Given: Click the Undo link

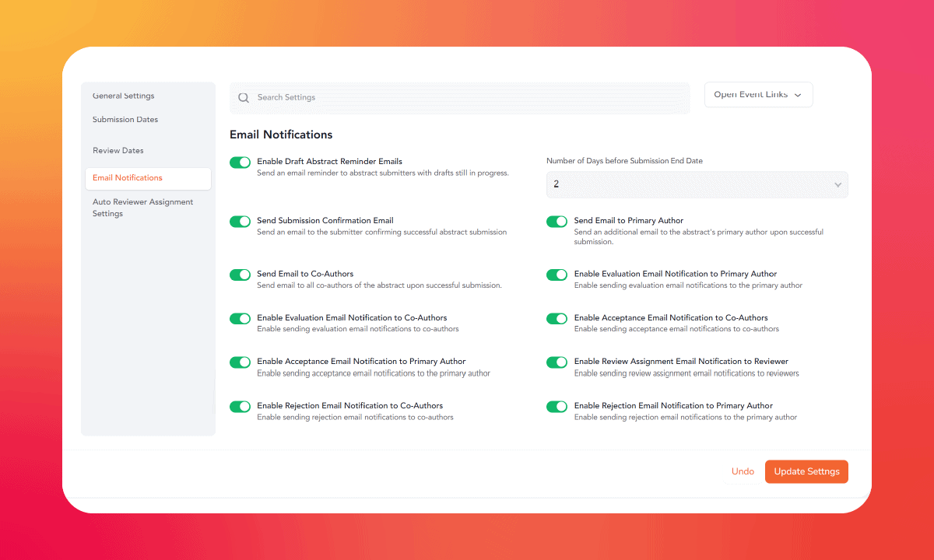Looking at the screenshot, I should [x=743, y=471].
